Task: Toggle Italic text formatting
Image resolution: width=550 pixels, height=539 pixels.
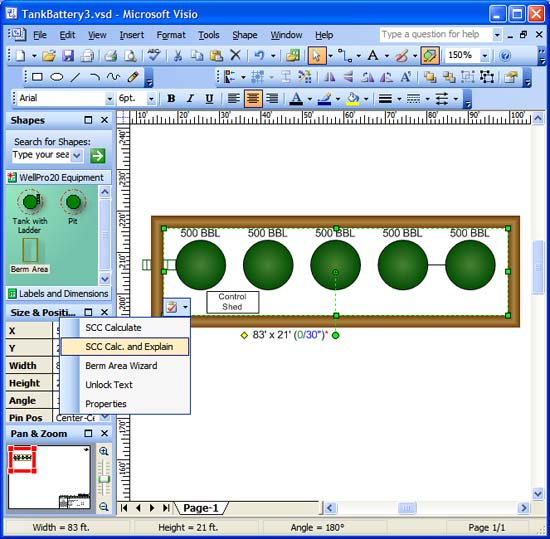Action: pos(190,99)
